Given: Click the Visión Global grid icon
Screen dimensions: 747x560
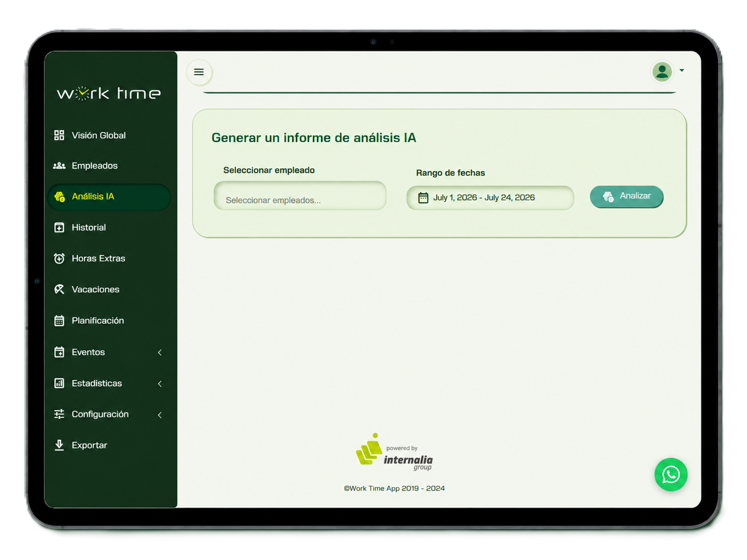Looking at the screenshot, I should coord(59,135).
